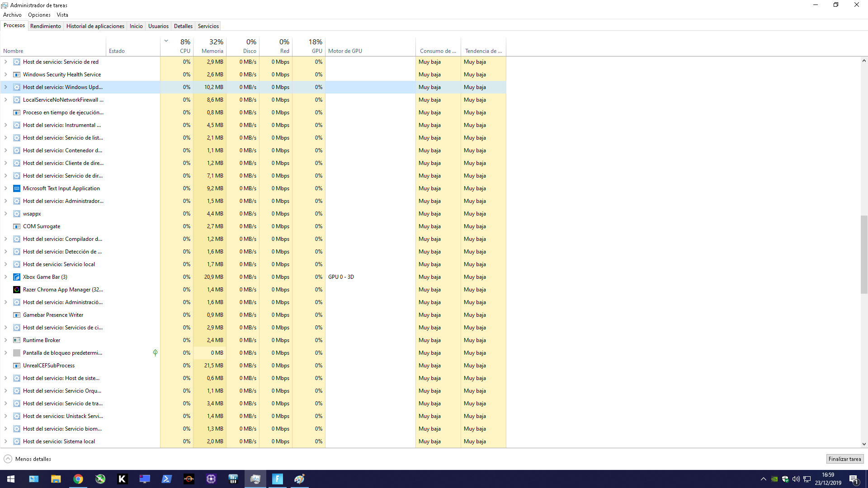Switch to Historial de aplicaciones tab
This screenshot has height=488, width=868.
[95, 26]
